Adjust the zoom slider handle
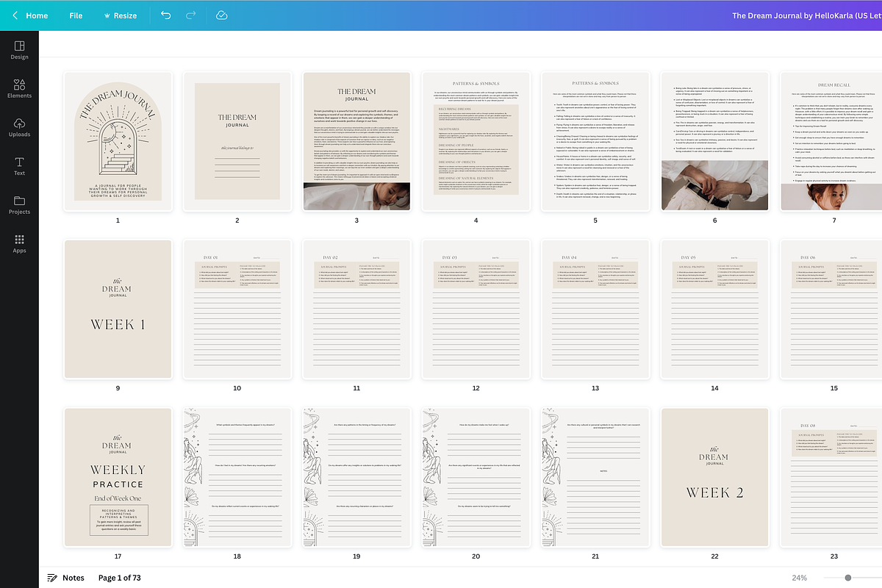The width and height of the screenshot is (882, 588). point(848,578)
